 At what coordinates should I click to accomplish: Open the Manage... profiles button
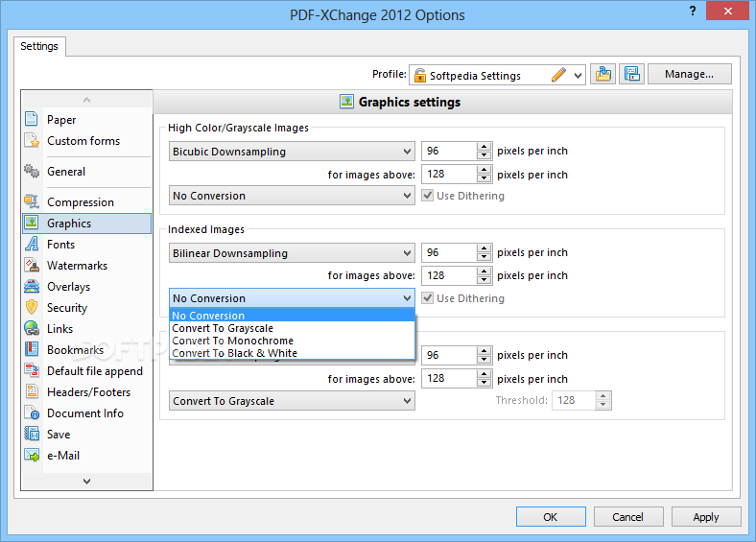[690, 74]
